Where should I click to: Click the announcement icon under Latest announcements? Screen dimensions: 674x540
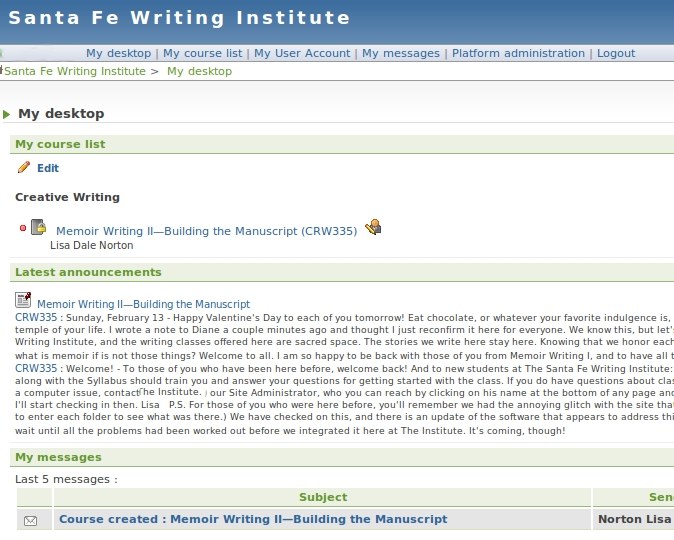pyautogui.click(x=23, y=300)
